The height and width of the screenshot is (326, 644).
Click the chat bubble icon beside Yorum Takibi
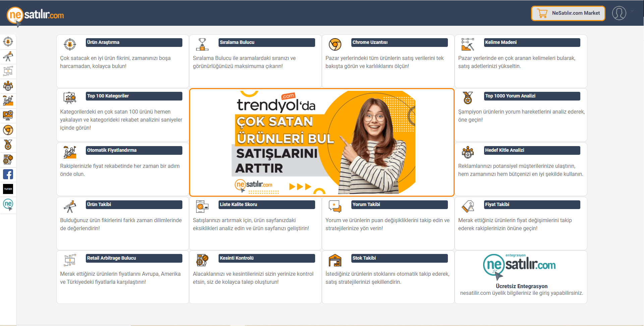point(335,206)
